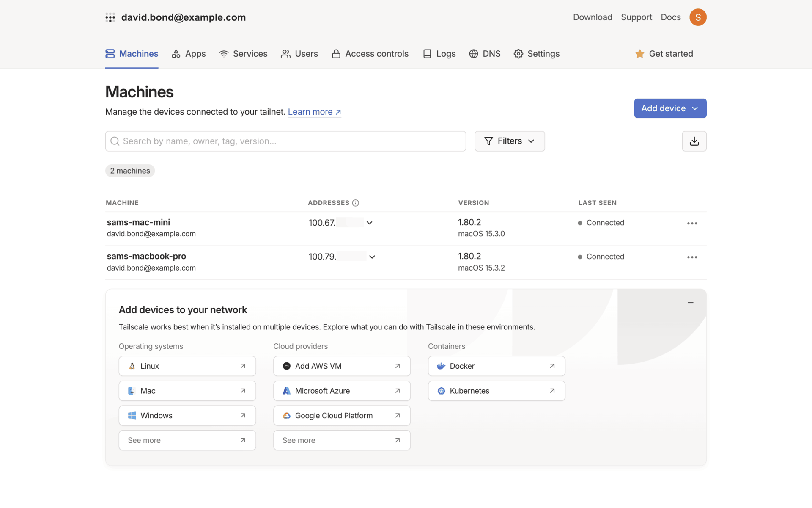The width and height of the screenshot is (812, 508).
Task: Expand addresses for sams-macbook-pro
Action: [372, 257]
